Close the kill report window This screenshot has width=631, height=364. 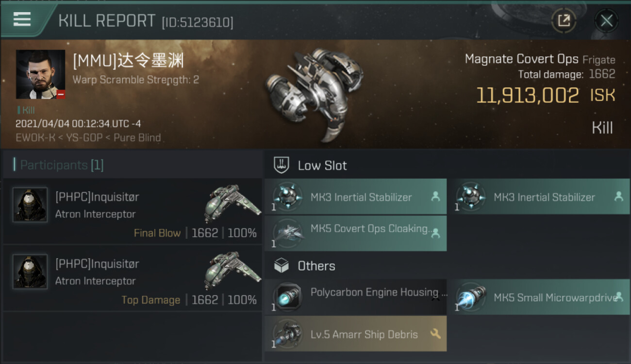606,20
